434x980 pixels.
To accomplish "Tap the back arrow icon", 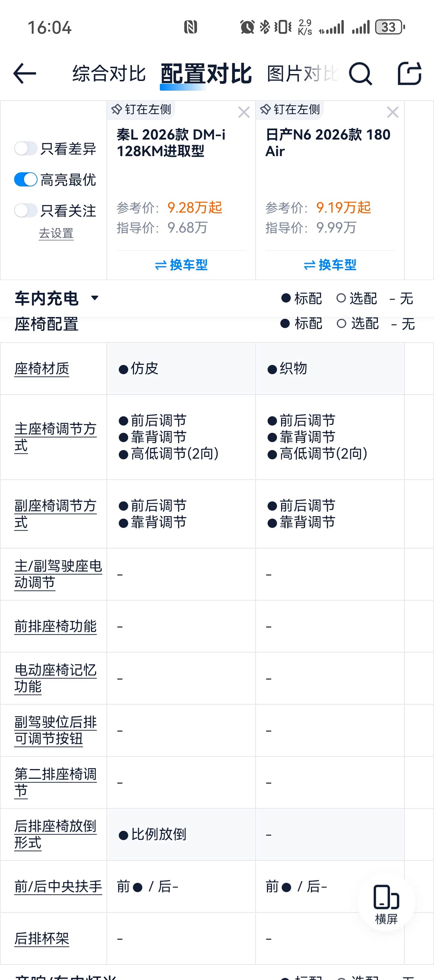I will pyautogui.click(x=25, y=73).
